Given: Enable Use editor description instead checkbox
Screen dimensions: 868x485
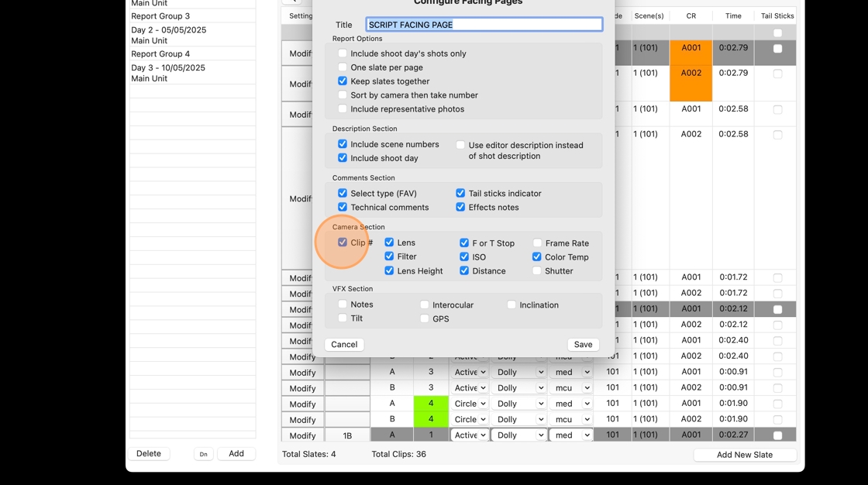Looking at the screenshot, I should 460,145.
